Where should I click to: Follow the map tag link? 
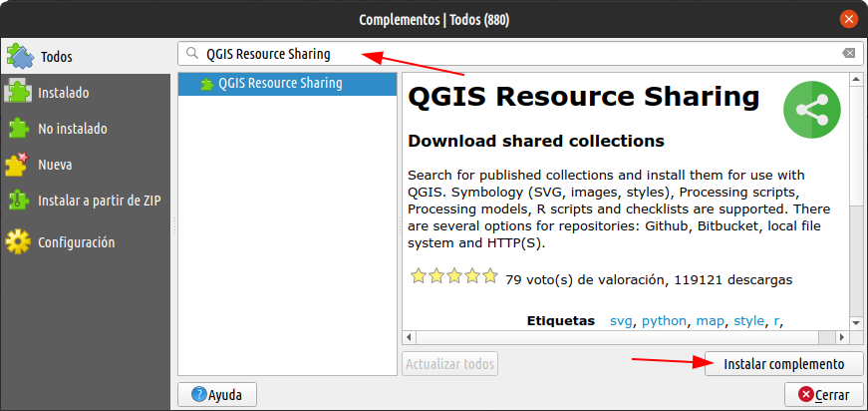point(710,321)
